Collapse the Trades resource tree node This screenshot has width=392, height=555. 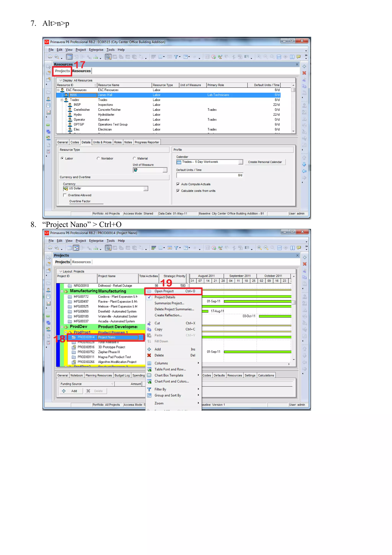(x=62, y=100)
